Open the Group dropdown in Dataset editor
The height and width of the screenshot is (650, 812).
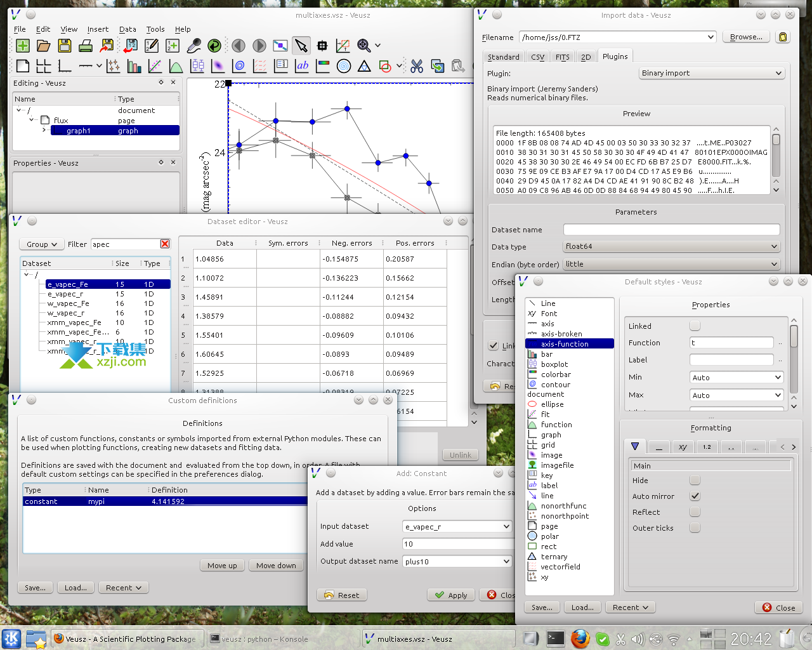pyautogui.click(x=42, y=244)
